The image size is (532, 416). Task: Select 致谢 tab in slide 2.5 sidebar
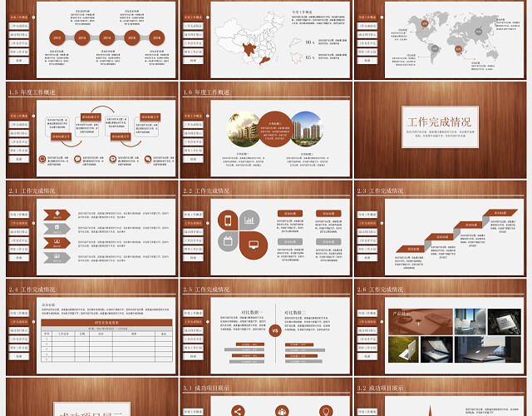pyautogui.click(x=193, y=356)
